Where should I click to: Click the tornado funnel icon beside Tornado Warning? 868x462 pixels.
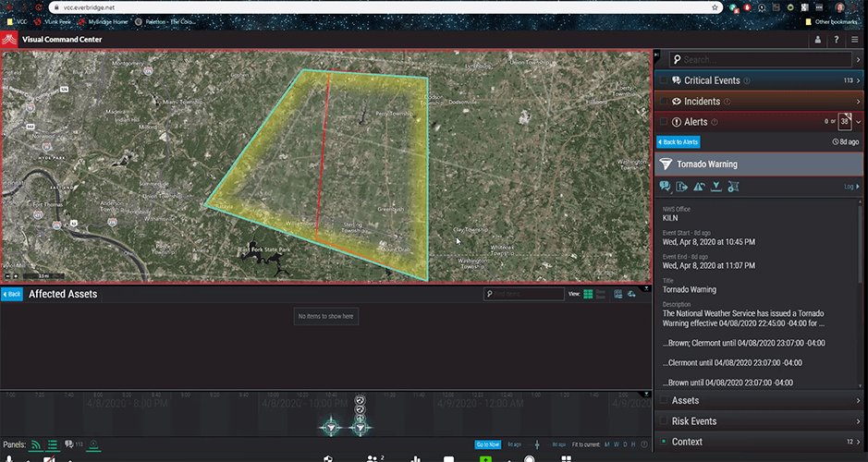point(666,164)
